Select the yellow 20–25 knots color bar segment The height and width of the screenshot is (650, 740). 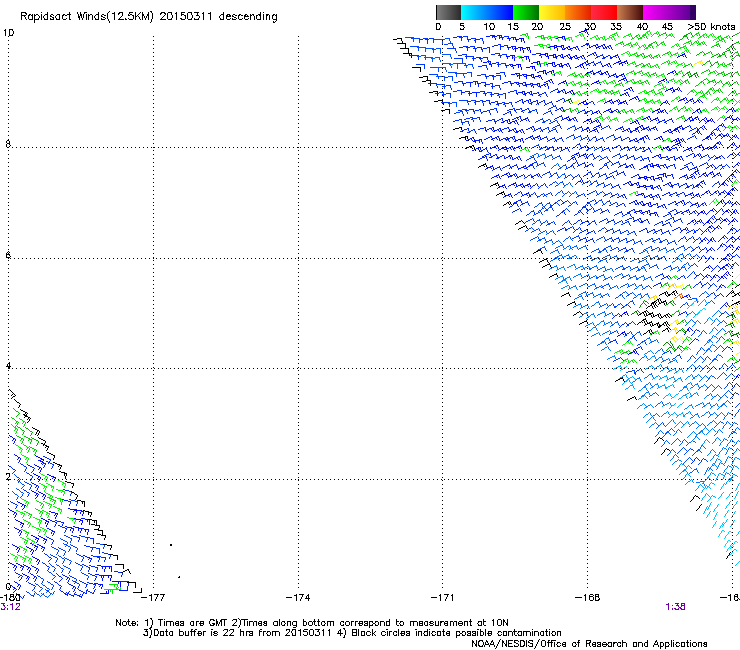click(x=552, y=12)
